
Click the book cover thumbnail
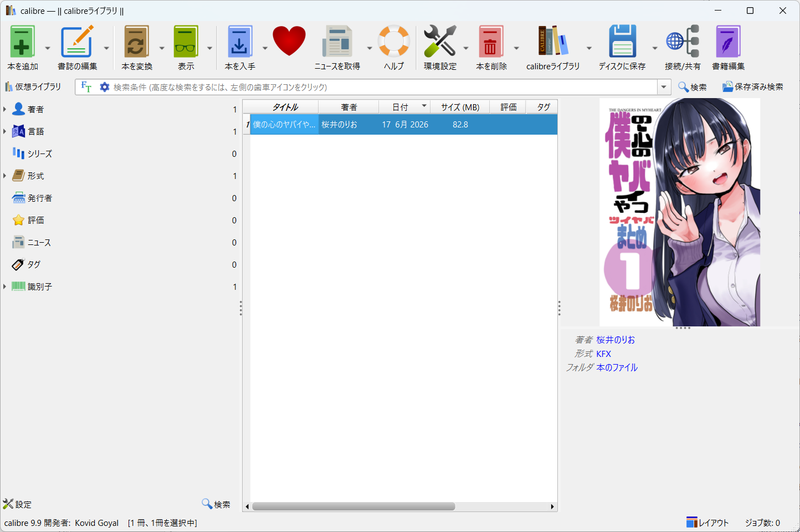coord(680,212)
